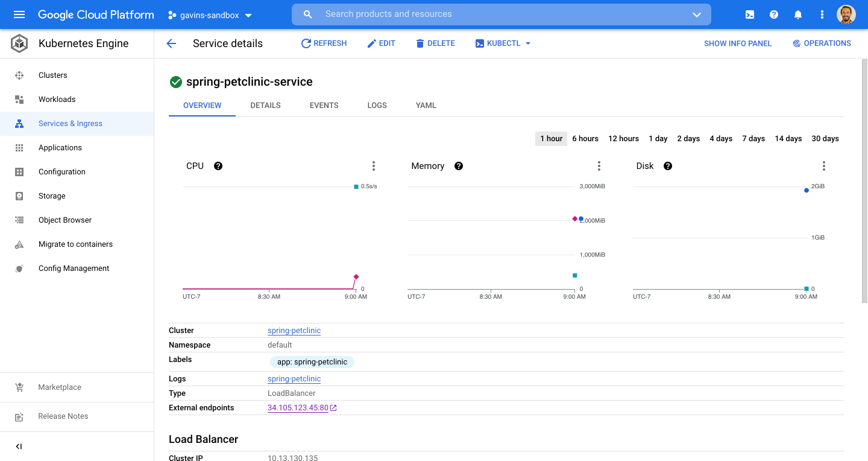Open Memory chart help icon
The width and height of the screenshot is (868, 461).
coord(459,166)
